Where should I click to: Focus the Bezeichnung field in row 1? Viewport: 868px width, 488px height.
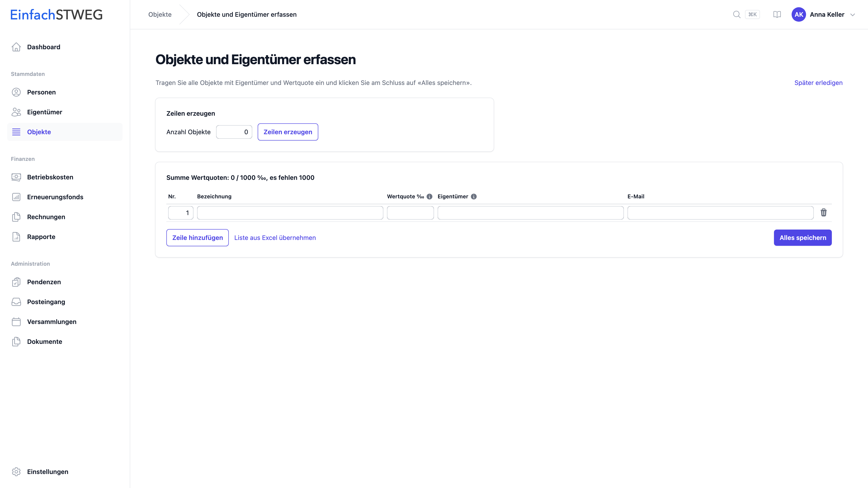(x=290, y=213)
